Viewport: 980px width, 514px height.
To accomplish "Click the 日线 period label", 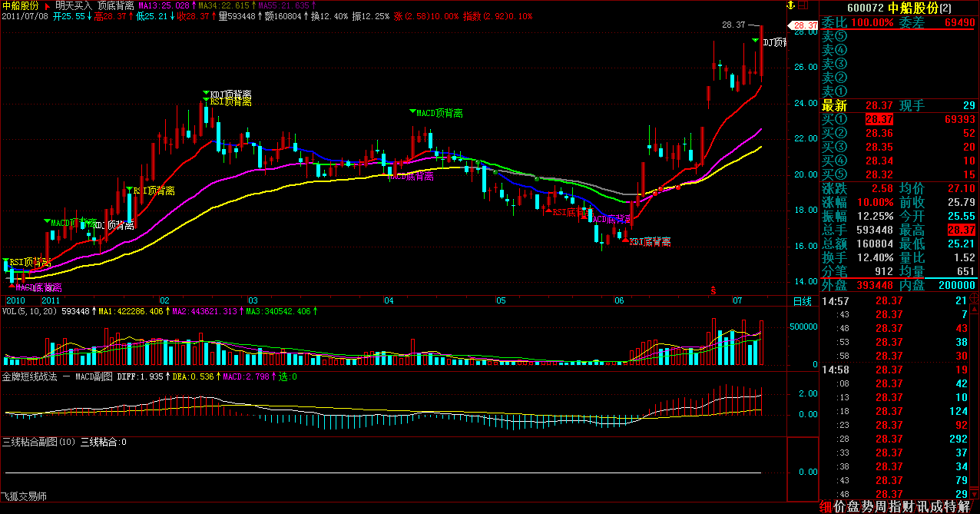I will point(801,300).
